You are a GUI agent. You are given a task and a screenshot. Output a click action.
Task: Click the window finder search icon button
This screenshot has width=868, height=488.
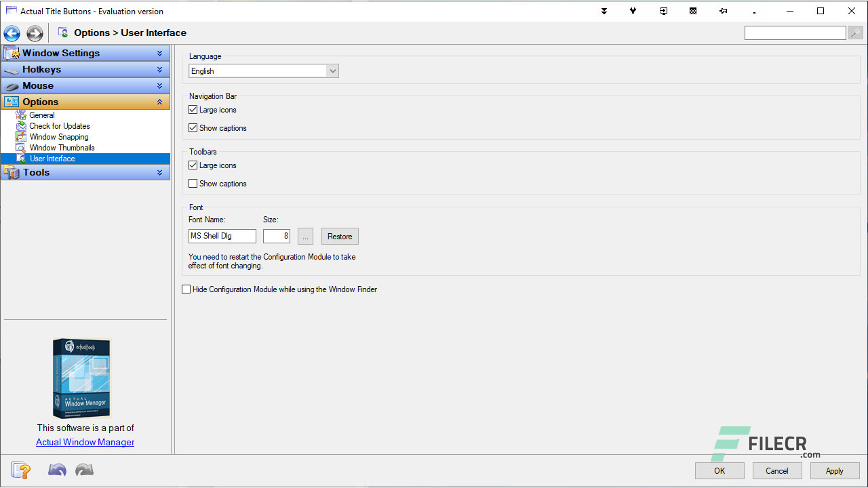856,33
